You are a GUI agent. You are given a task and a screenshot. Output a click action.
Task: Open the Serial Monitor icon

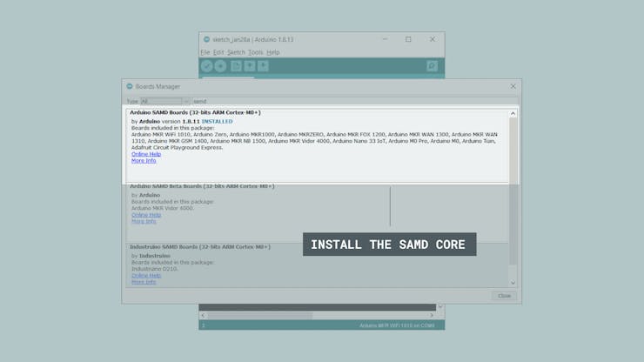click(432, 66)
